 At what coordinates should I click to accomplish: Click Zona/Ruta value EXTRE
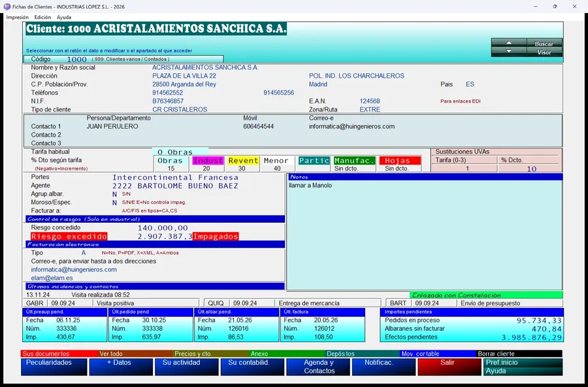coord(370,110)
